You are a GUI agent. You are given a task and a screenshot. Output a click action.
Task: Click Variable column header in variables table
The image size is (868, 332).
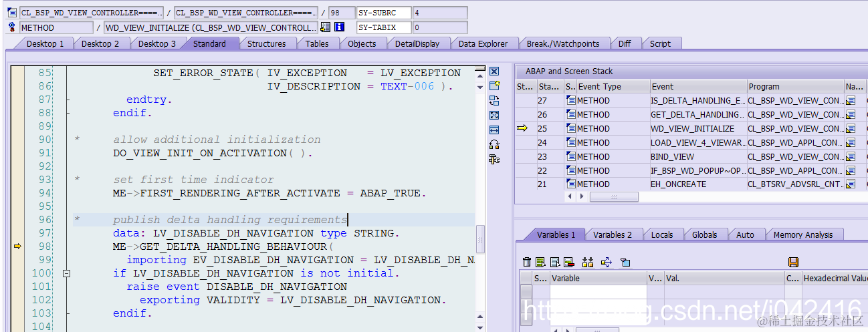pyautogui.click(x=599, y=278)
